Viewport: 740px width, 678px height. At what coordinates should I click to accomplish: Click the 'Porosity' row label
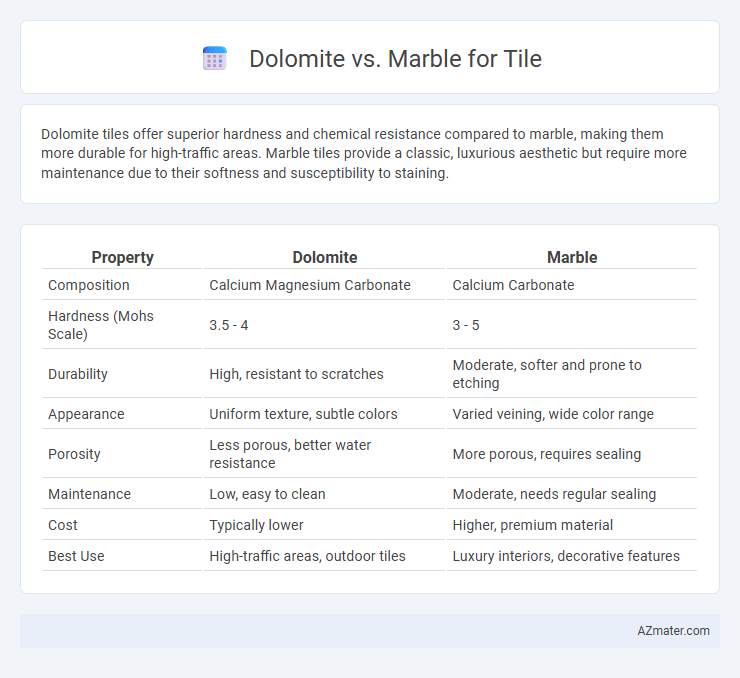click(x=74, y=454)
